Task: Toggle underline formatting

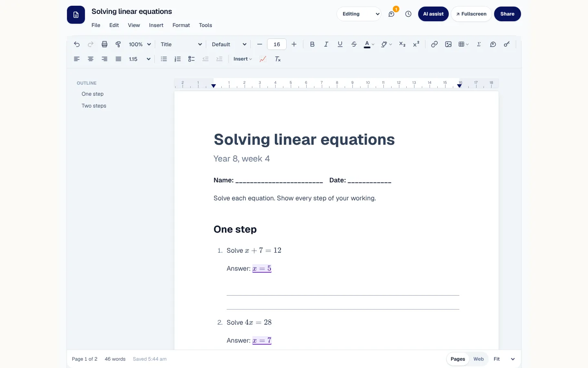Action: click(340, 44)
